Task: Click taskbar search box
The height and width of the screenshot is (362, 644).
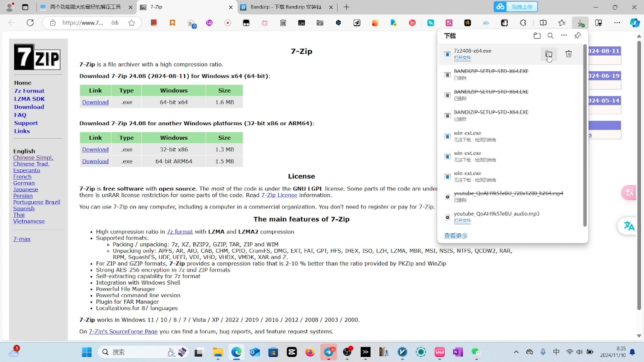Action: (x=143, y=352)
